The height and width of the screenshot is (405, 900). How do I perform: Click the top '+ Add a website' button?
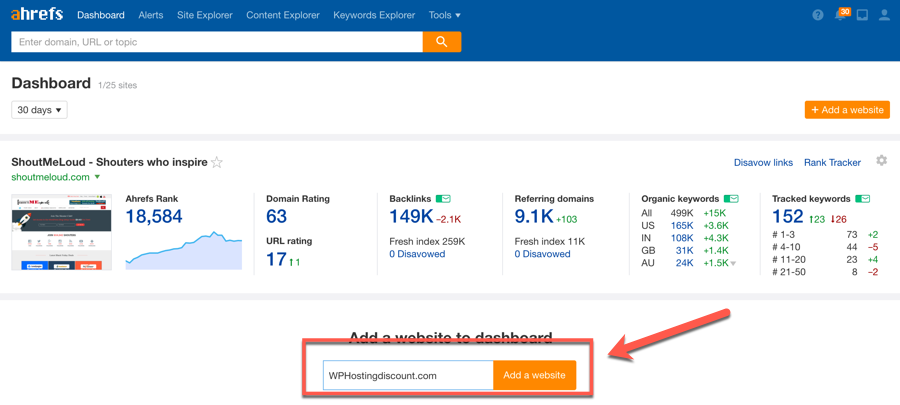pyautogui.click(x=847, y=110)
